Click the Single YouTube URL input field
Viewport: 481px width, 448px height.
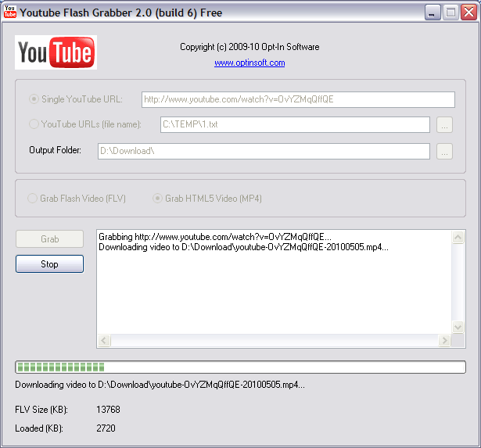pos(298,99)
